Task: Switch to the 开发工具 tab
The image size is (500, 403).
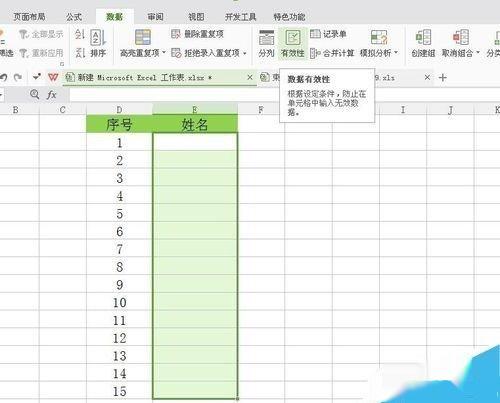Action: click(240, 17)
